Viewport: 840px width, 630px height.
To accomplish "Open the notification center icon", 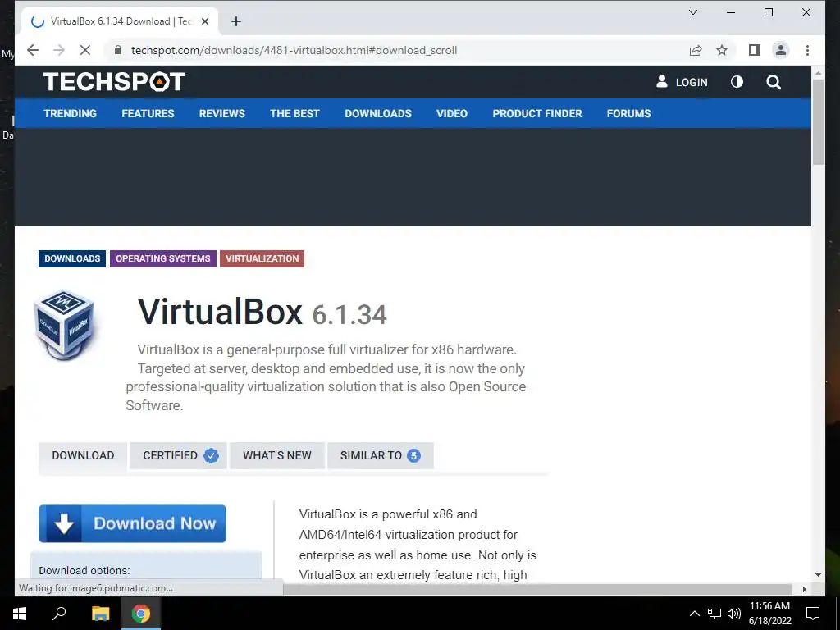I will [813, 614].
